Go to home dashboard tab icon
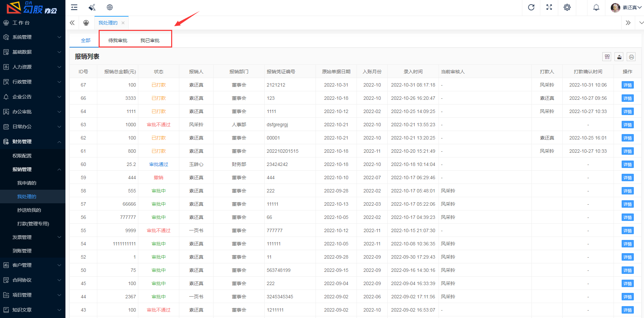This screenshot has height=318, width=644. (x=86, y=23)
